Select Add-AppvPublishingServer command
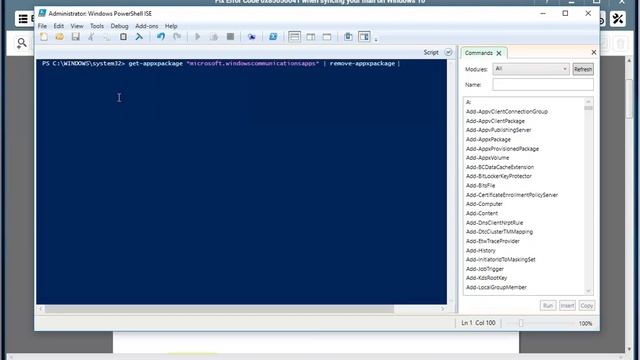The width and height of the screenshot is (640, 360). (498, 130)
